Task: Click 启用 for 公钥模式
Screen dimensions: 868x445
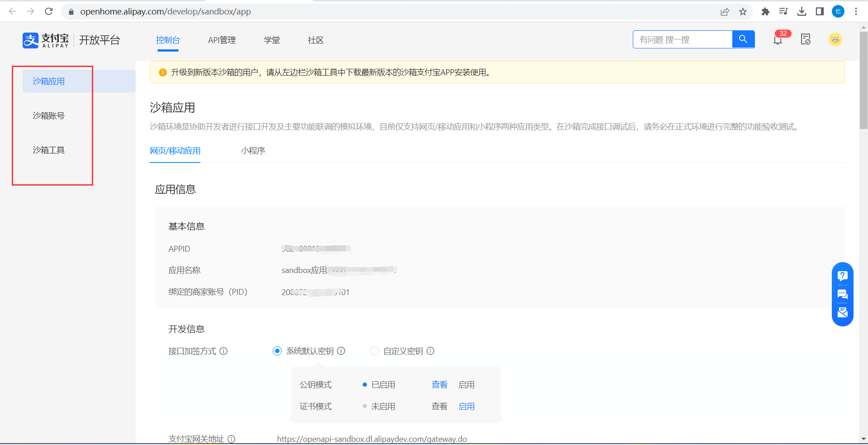Action: click(x=466, y=384)
